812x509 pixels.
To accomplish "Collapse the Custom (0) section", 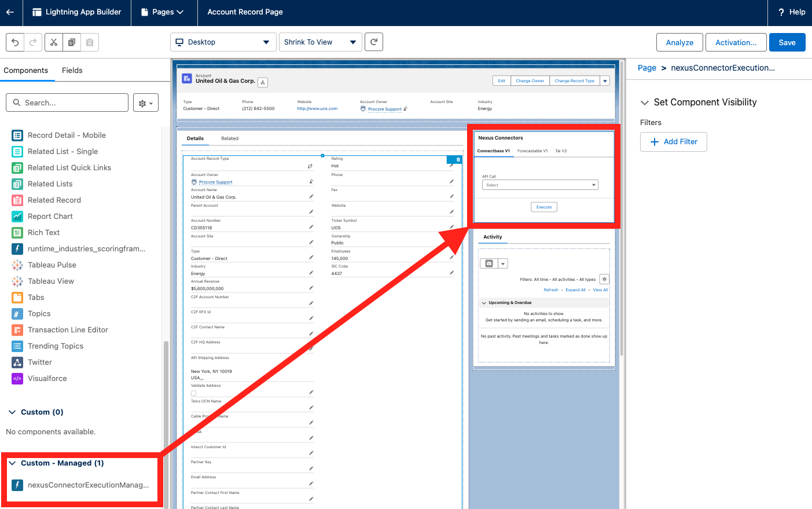I will pos(12,412).
